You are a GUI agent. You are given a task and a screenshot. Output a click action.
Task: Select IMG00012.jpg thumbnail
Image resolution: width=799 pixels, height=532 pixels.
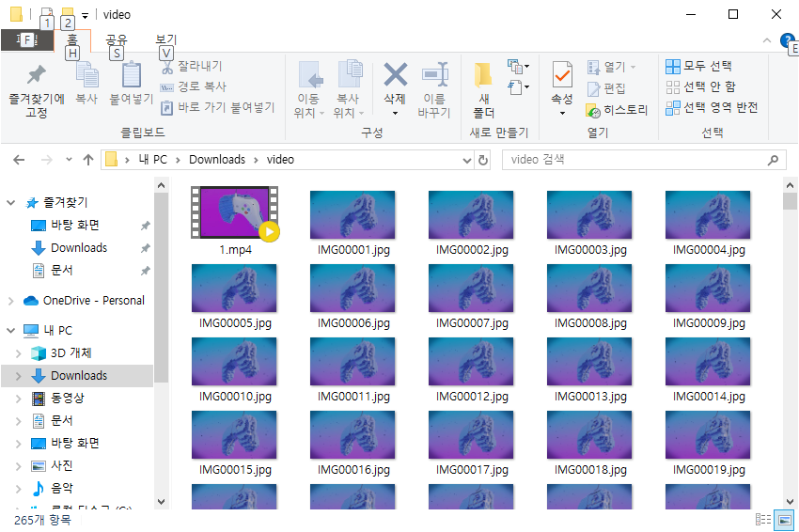pos(471,361)
